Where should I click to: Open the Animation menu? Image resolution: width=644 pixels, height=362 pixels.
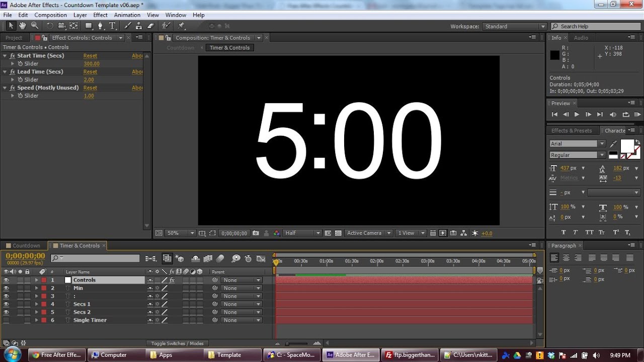127,15
